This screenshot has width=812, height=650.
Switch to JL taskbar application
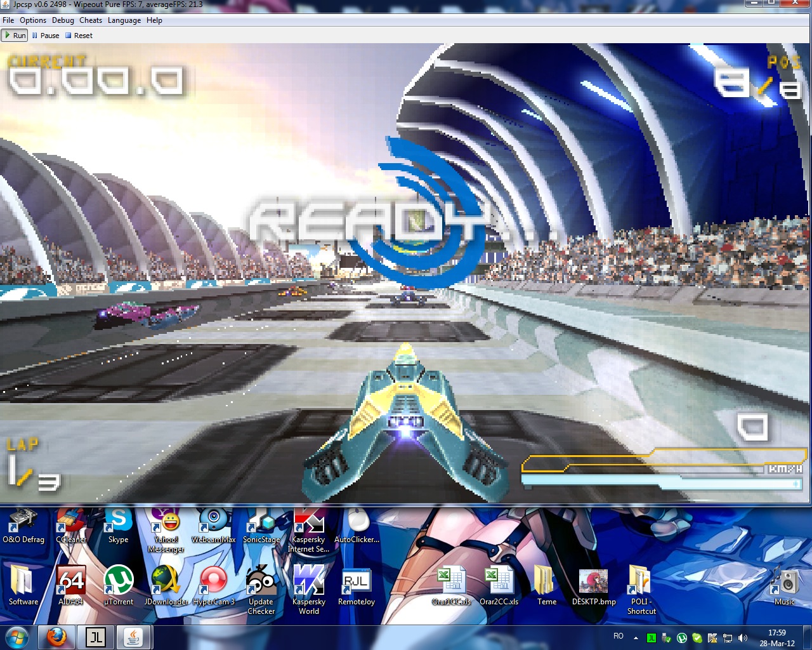[96, 637]
